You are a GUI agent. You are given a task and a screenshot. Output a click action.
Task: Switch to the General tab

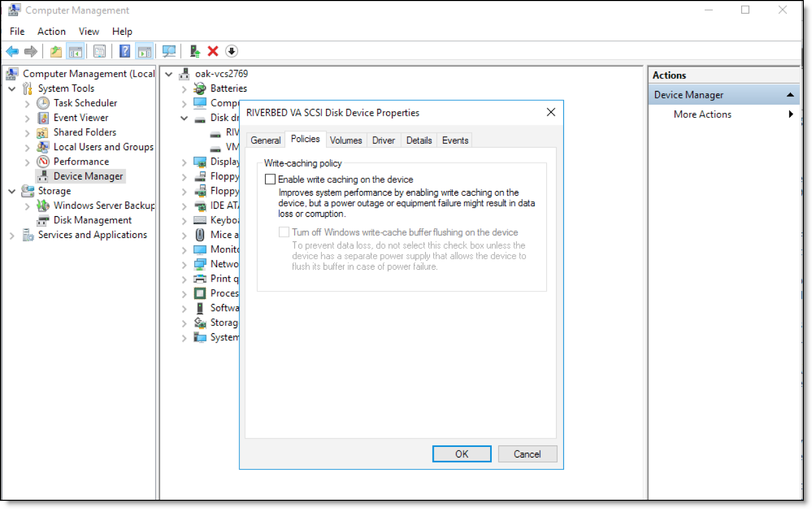[265, 140]
